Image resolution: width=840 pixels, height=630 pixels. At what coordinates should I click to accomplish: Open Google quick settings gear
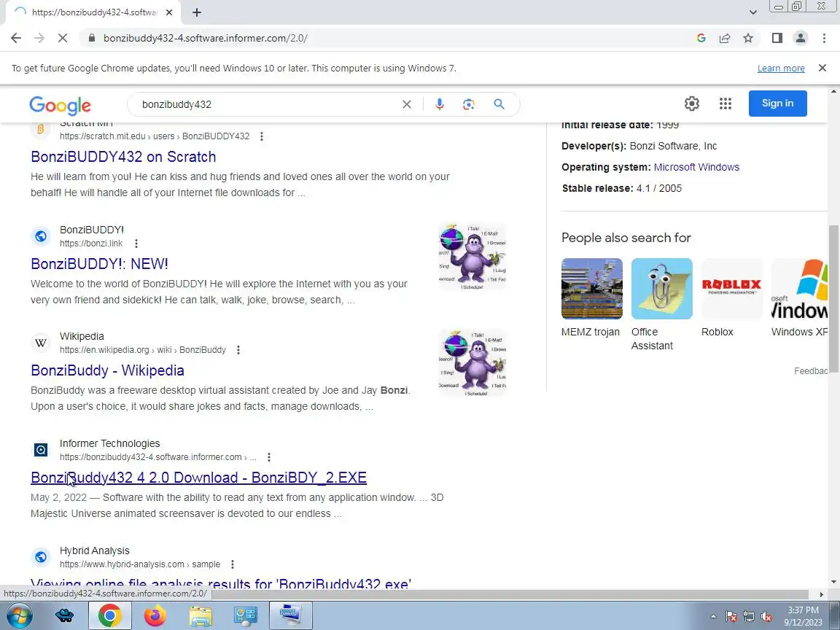pos(691,104)
